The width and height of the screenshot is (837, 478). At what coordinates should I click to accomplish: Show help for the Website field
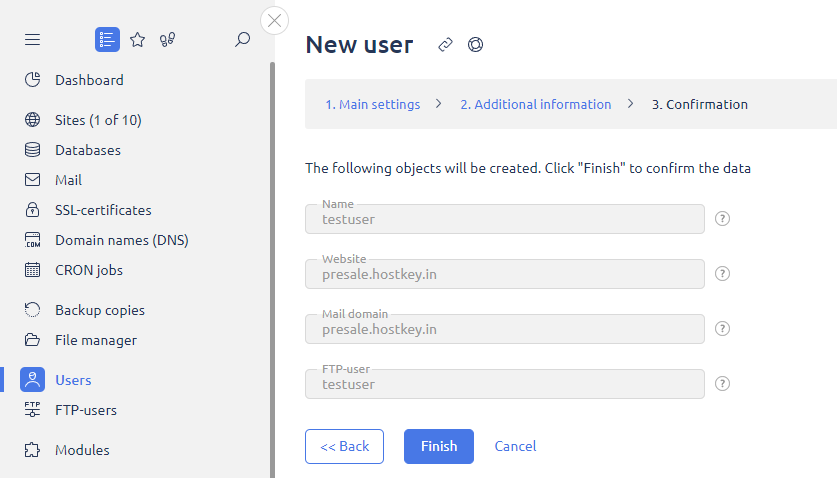click(x=723, y=274)
